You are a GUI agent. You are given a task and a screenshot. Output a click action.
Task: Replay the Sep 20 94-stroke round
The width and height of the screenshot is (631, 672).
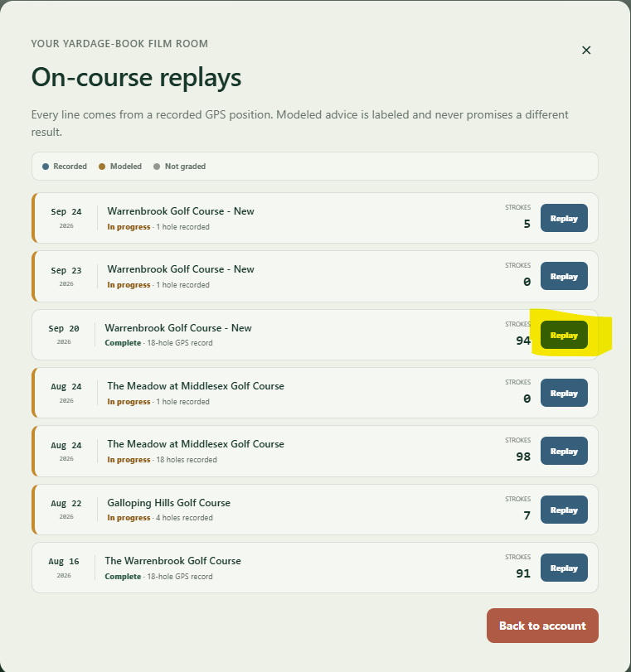[x=564, y=335]
